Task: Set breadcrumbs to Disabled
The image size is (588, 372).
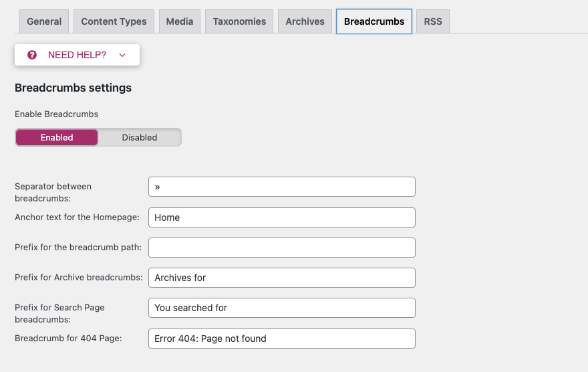Action: click(140, 137)
